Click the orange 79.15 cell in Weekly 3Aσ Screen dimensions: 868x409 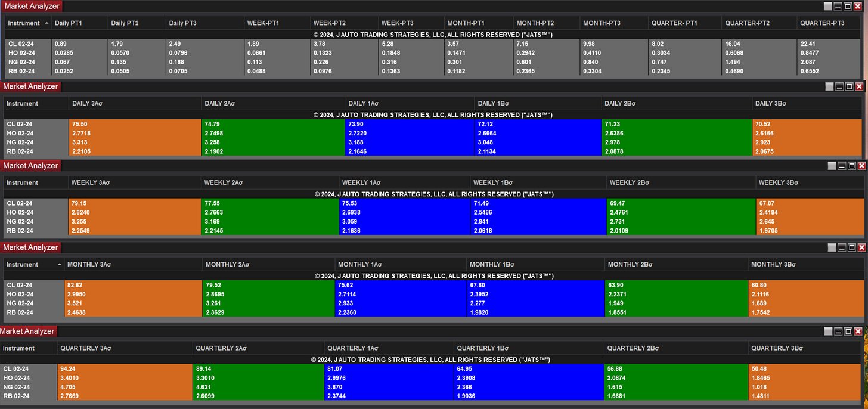[135, 203]
